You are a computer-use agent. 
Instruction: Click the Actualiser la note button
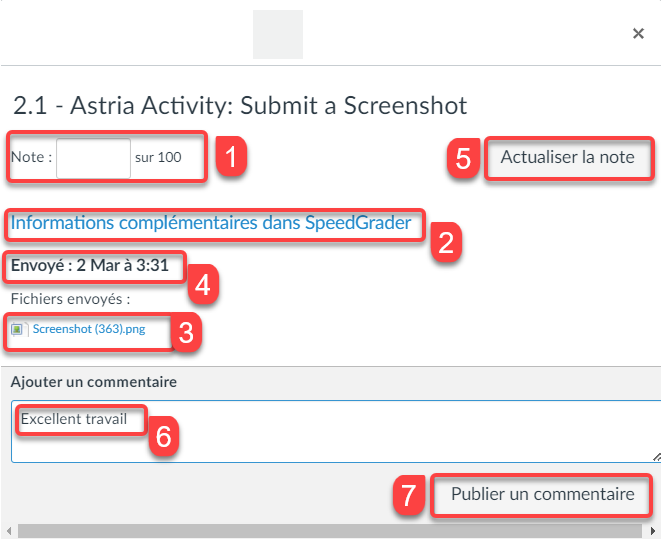[x=567, y=157]
